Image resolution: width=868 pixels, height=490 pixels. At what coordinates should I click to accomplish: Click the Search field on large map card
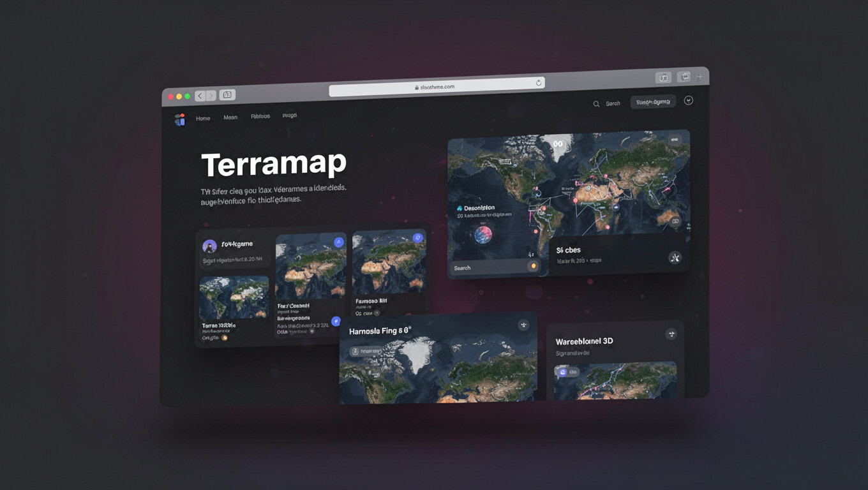pyautogui.click(x=488, y=268)
